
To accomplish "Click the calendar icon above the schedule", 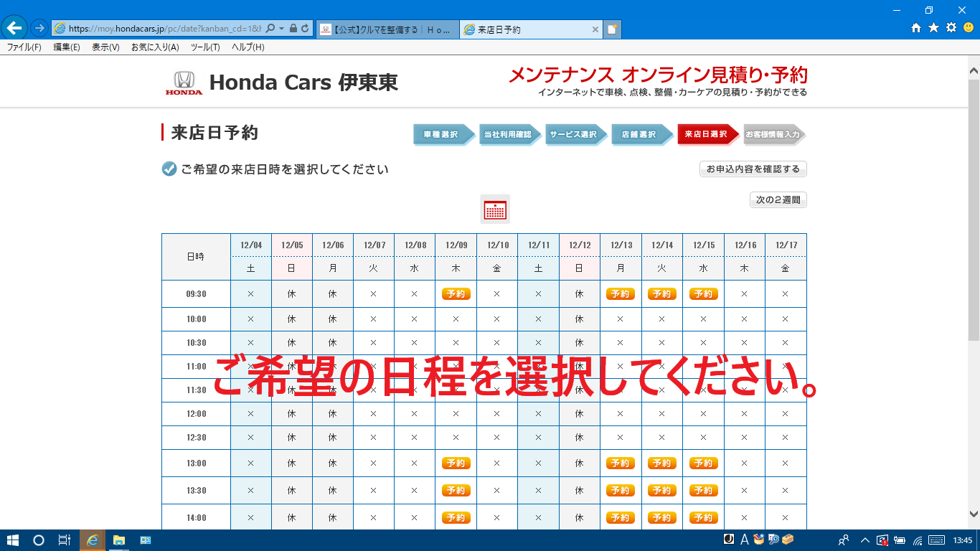I will click(x=495, y=209).
